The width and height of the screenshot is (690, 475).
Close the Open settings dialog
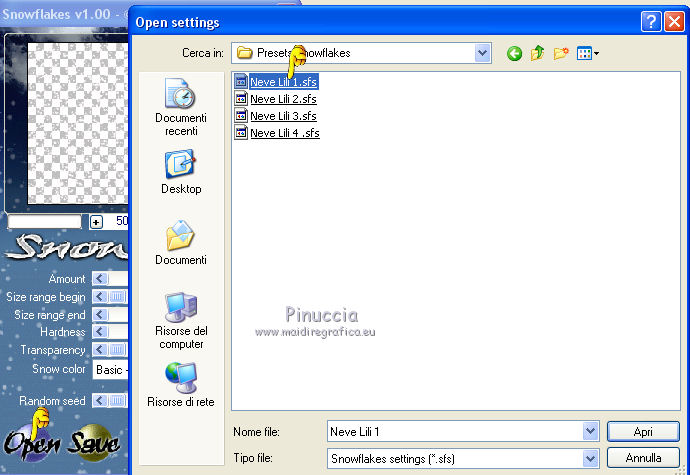(x=674, y=22)
